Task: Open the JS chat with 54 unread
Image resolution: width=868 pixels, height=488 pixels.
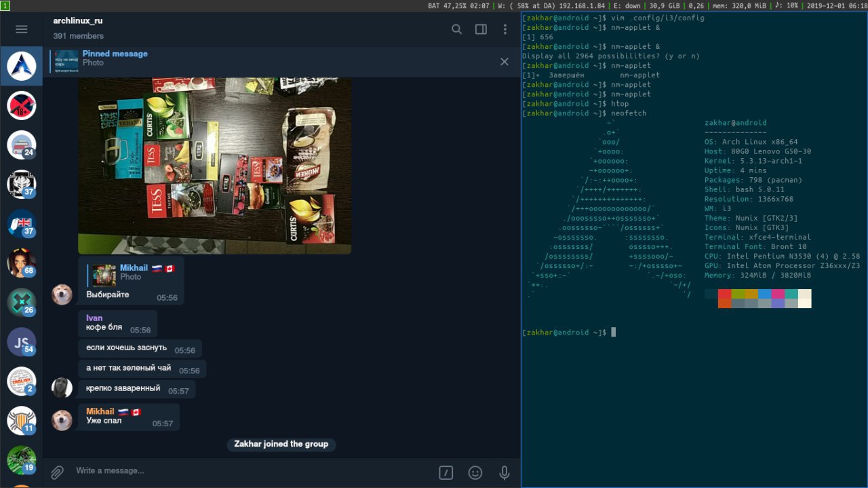Action: click(x=21, y=341)
